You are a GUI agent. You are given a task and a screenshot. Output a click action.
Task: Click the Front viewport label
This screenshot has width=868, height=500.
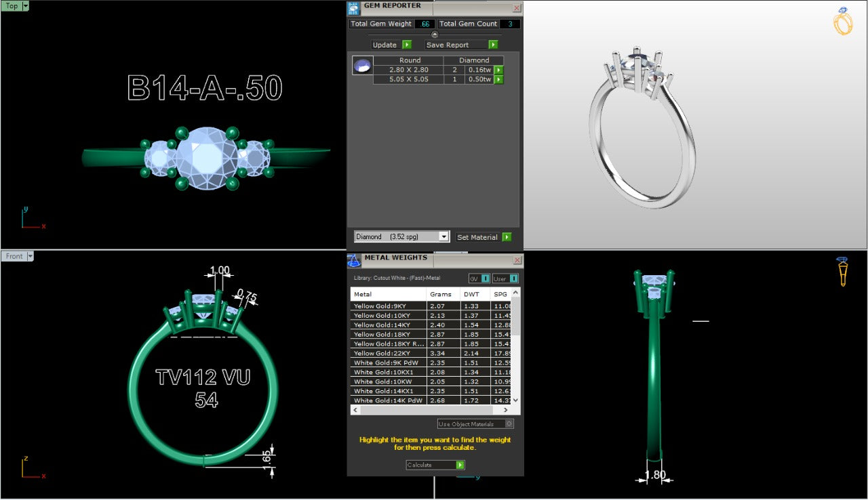14,256
